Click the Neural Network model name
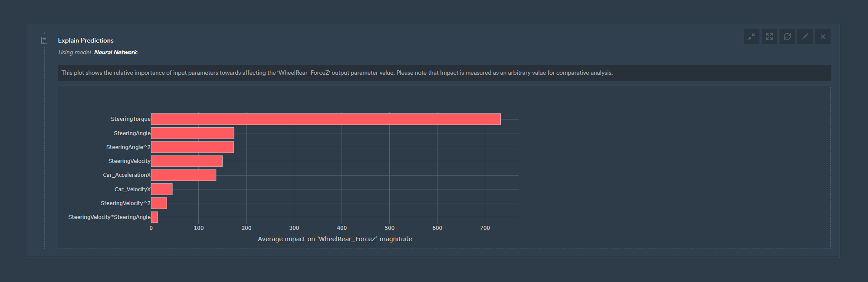 point(115,52)
